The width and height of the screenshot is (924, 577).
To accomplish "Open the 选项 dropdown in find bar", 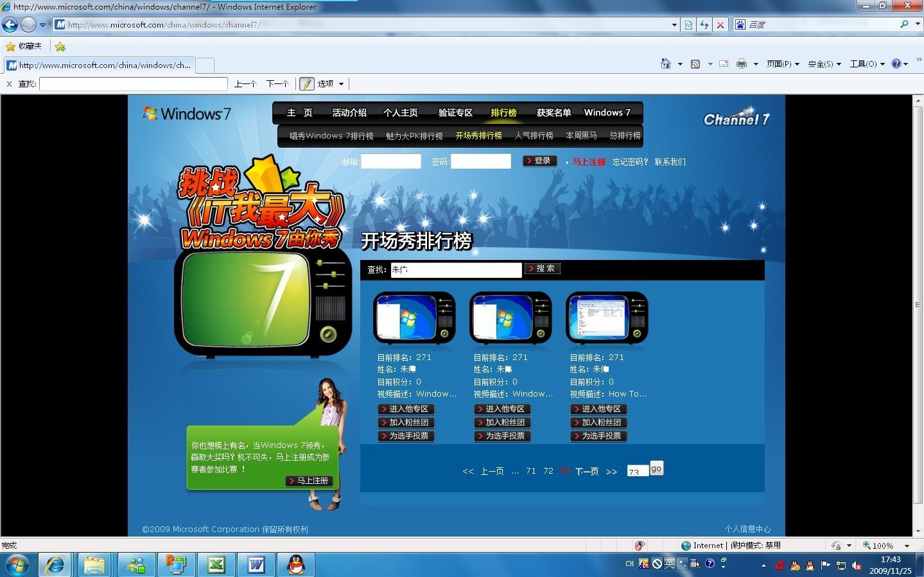I will click(331, 84).
